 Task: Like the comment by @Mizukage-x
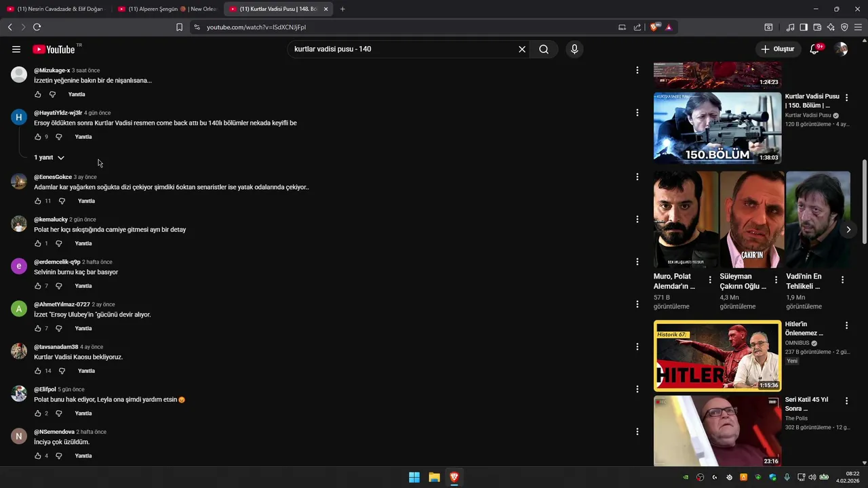pos(38,94)
